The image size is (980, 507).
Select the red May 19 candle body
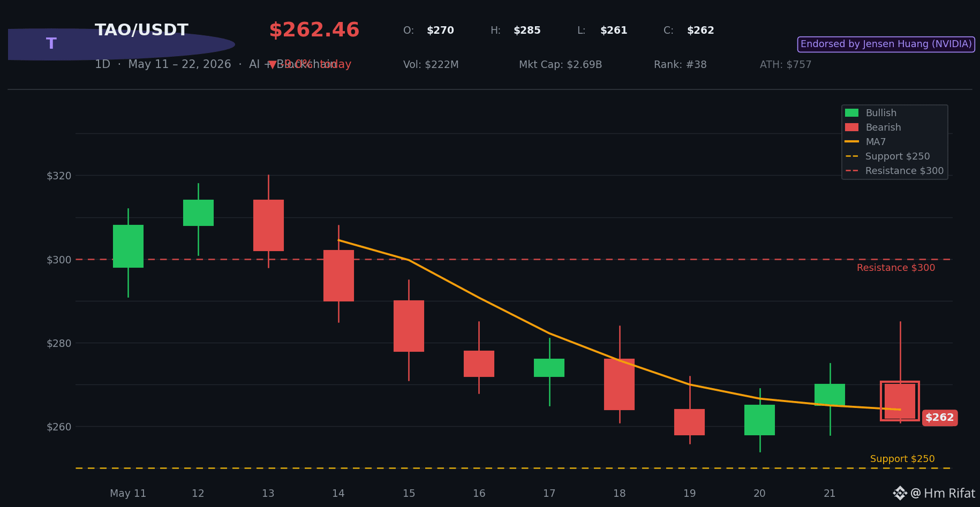tap(689, 422)
